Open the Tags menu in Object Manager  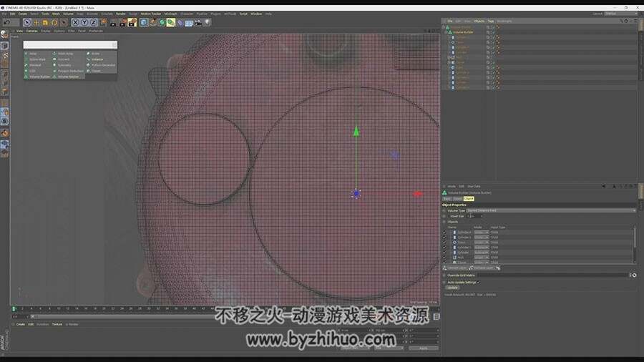490,21
